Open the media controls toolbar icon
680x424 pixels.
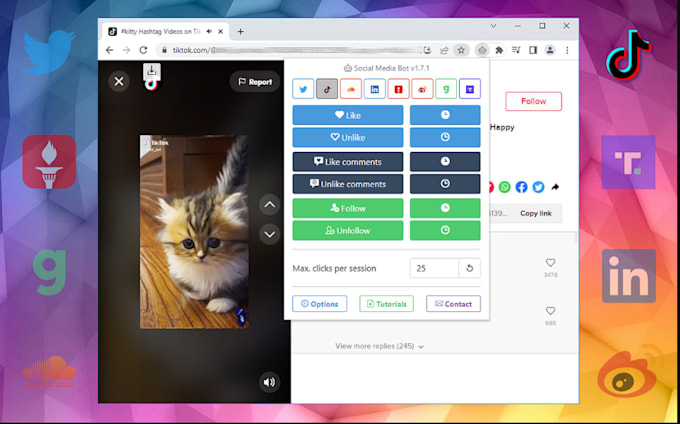pyautogui.click(x=516, y=50)
